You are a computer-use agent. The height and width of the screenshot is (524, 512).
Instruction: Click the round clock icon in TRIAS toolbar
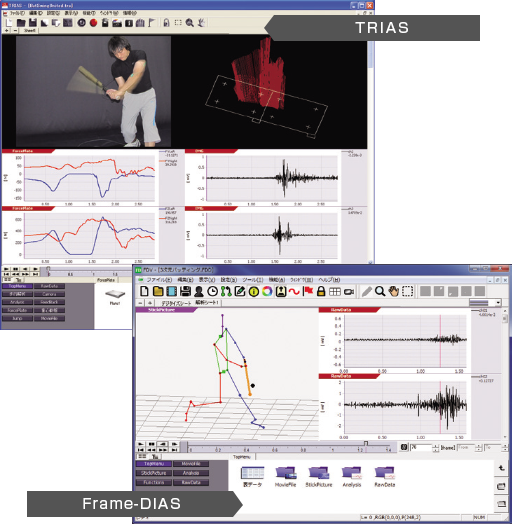tap(82, 23)
